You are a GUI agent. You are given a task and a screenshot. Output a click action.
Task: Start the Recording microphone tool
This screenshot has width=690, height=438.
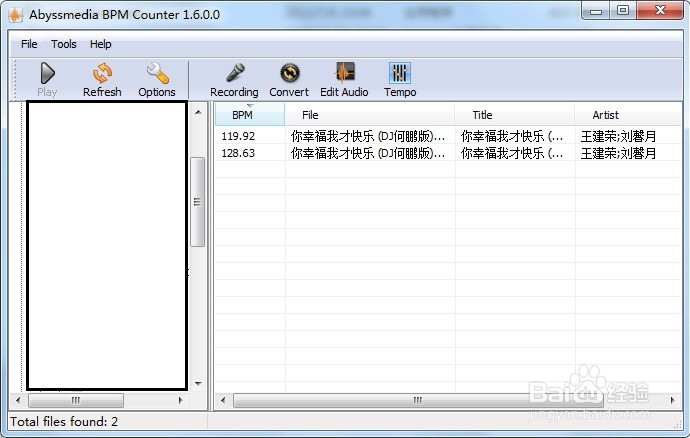[234, 79]
